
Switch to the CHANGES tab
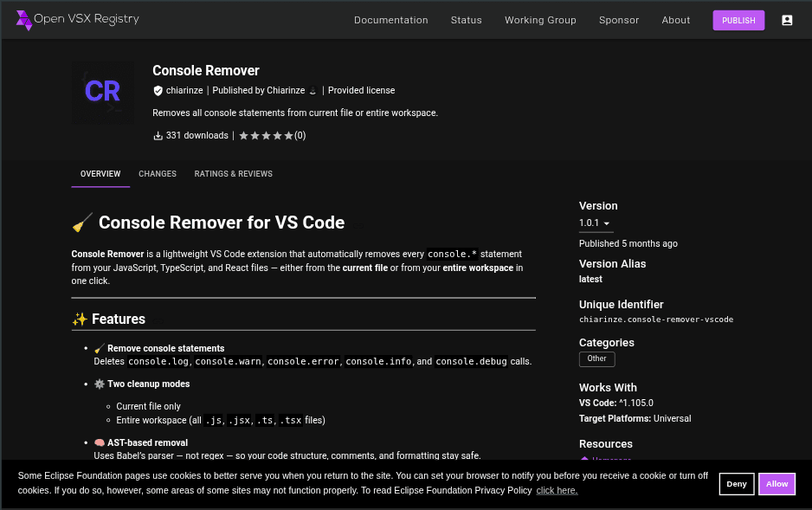(x=157, y=174)
